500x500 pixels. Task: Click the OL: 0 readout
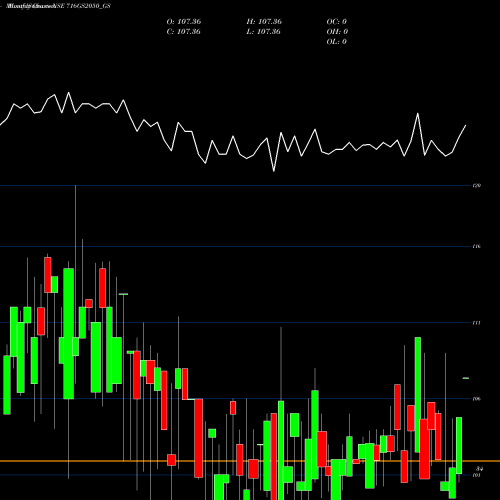(x=337, y=42)
